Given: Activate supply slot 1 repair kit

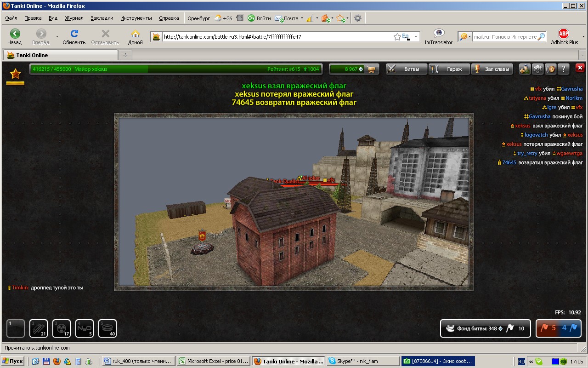Looking at the screenshot, I should [16, 328].
